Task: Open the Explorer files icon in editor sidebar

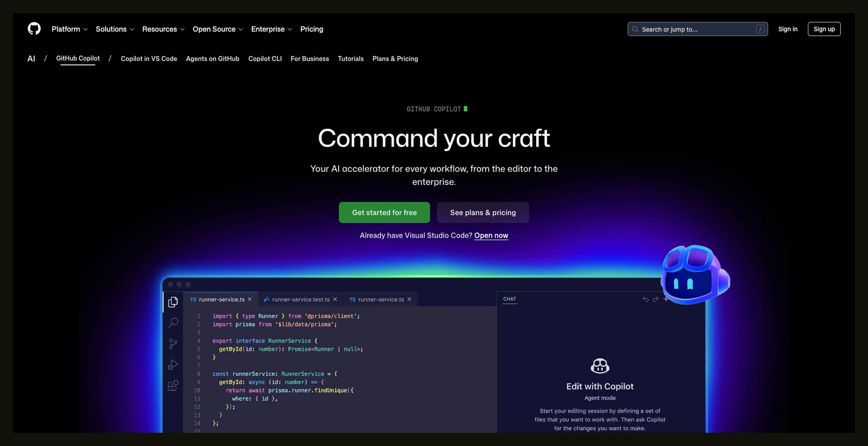Action: click(173, 302)
